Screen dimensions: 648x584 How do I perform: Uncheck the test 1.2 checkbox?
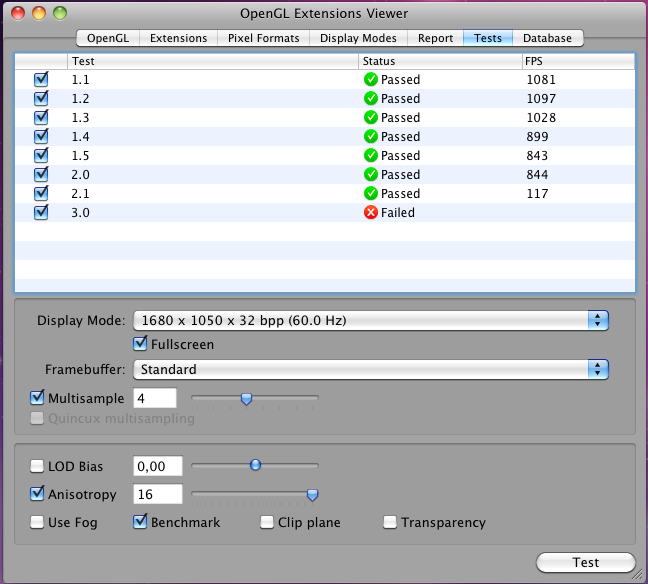pos(41,98)
